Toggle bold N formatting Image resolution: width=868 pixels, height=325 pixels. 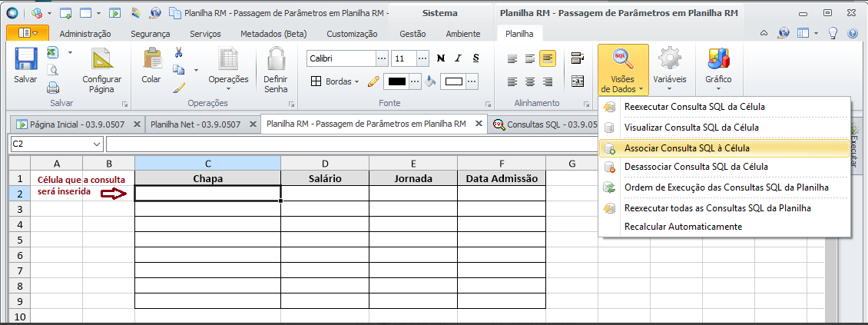441,58
